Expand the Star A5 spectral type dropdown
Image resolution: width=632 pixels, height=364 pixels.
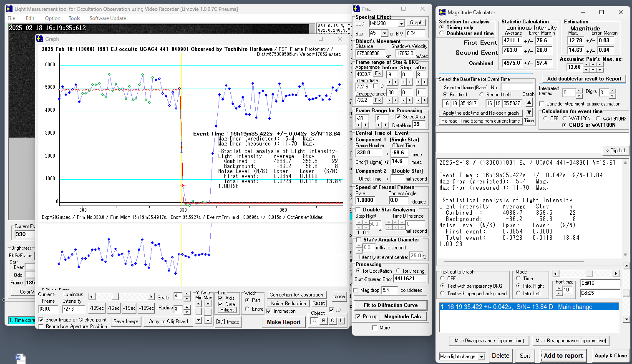pyautogui.click(x=385, y=33)
